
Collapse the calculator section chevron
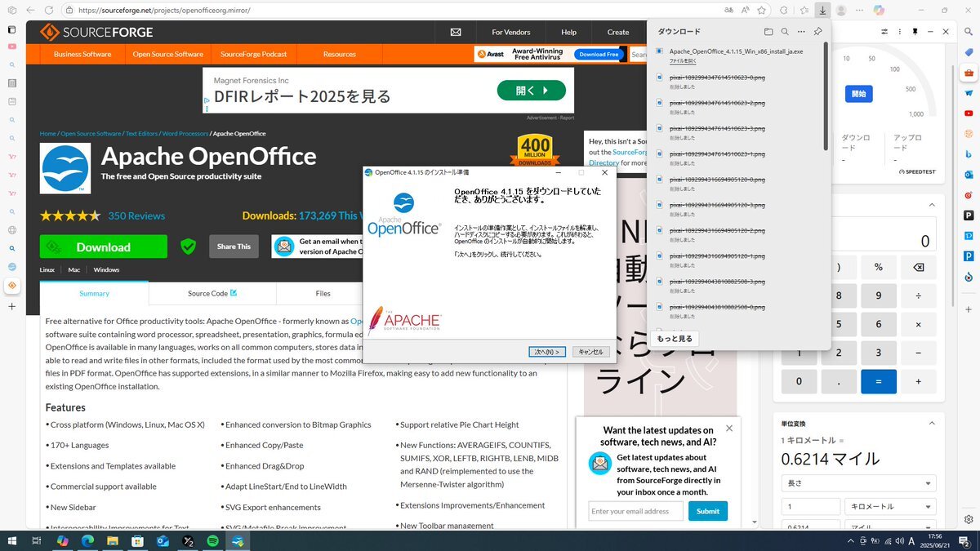[932, 205]
